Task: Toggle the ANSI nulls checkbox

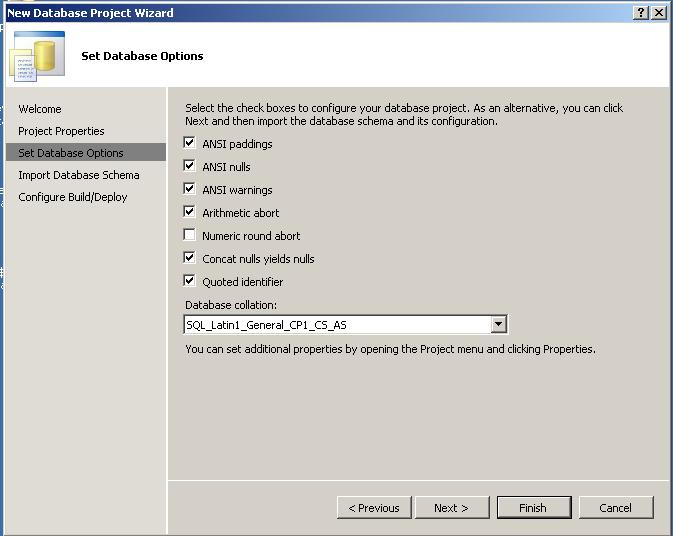Action: 189,166
